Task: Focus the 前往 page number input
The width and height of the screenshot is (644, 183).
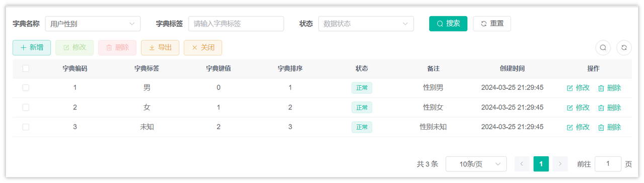Action: 608,164
